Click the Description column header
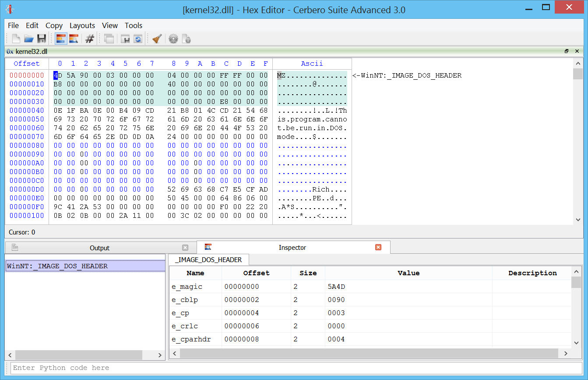588x380 pixels. pos(532,273)
